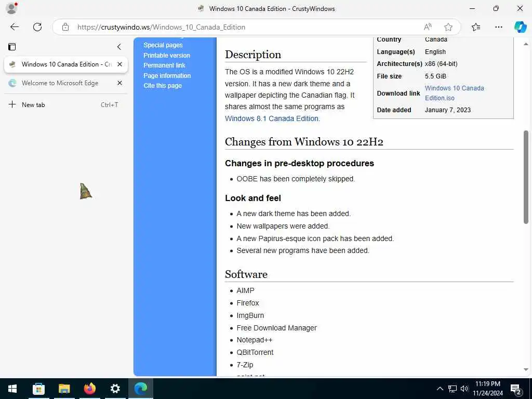Click the scrollbar down arrow
Viewport: 532px width, 399px height.
[526, 370]
